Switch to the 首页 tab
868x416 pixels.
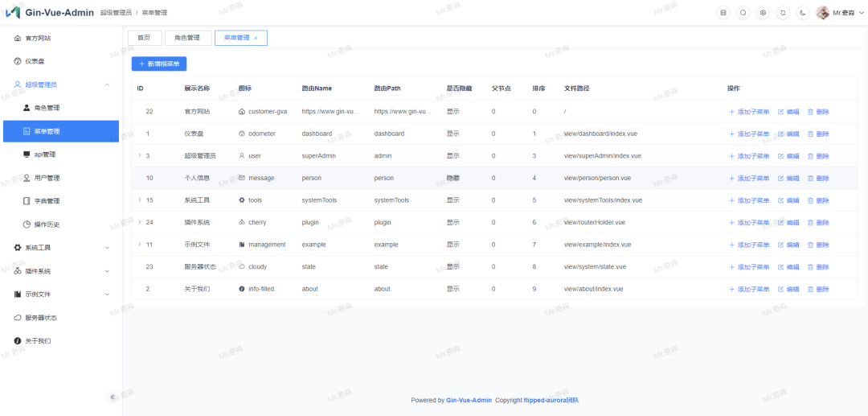click(x=144, y=38)
